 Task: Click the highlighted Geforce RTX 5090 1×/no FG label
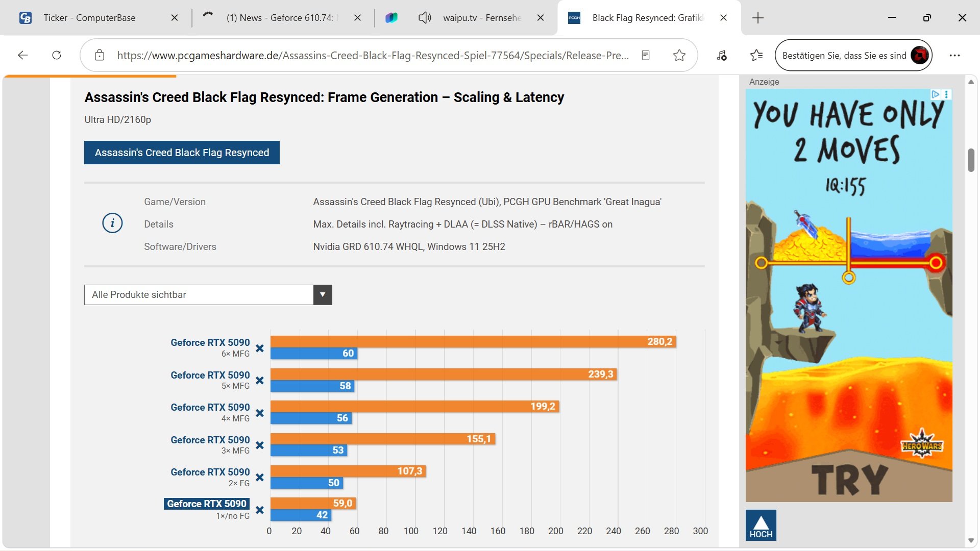point(207,504)
